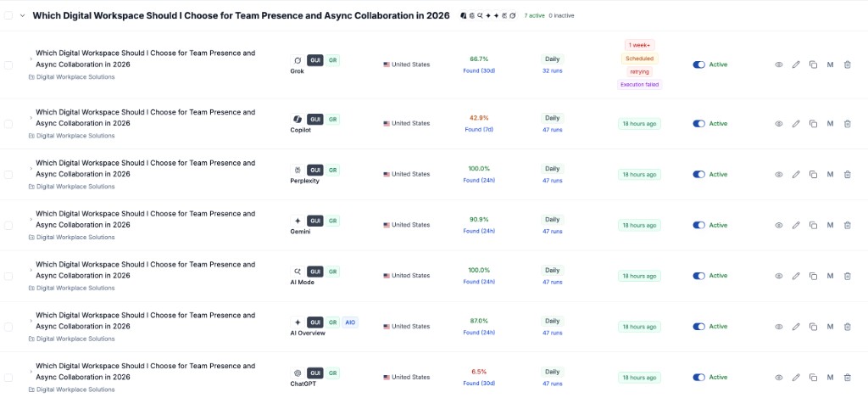This screenshot has height=398, width=868.
Task: Edit the Copilot prompt
Action: coord(795,124)
